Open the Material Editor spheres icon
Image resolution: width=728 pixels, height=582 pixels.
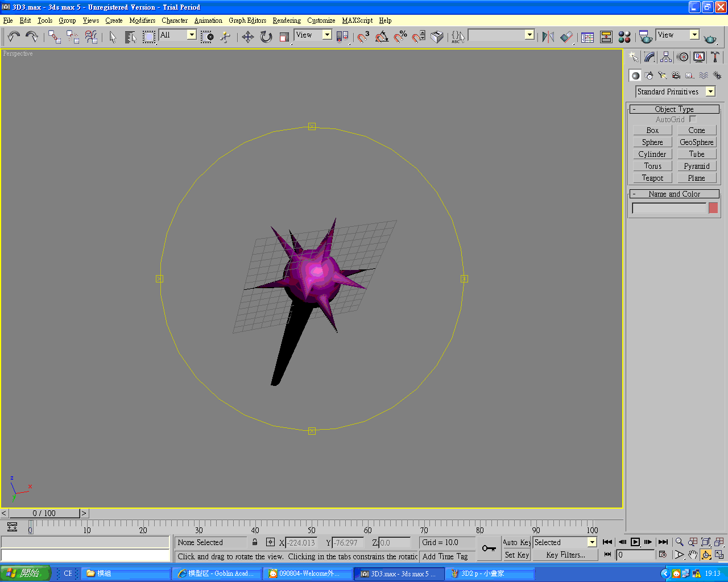[x=624, y=37]
